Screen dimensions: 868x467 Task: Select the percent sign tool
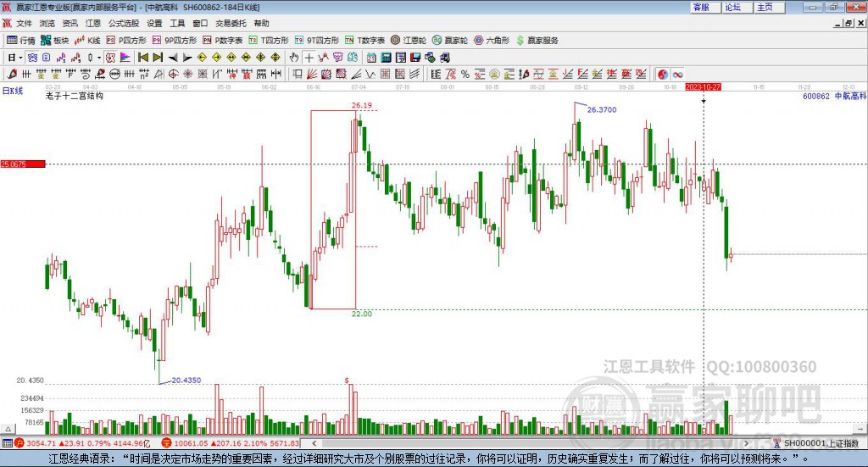[x=465, y=74]
